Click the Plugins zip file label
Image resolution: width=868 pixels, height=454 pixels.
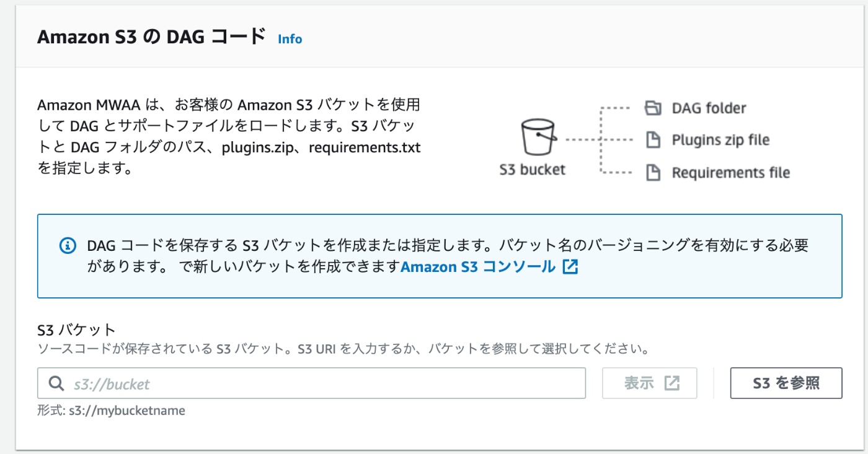pos(720,140)
